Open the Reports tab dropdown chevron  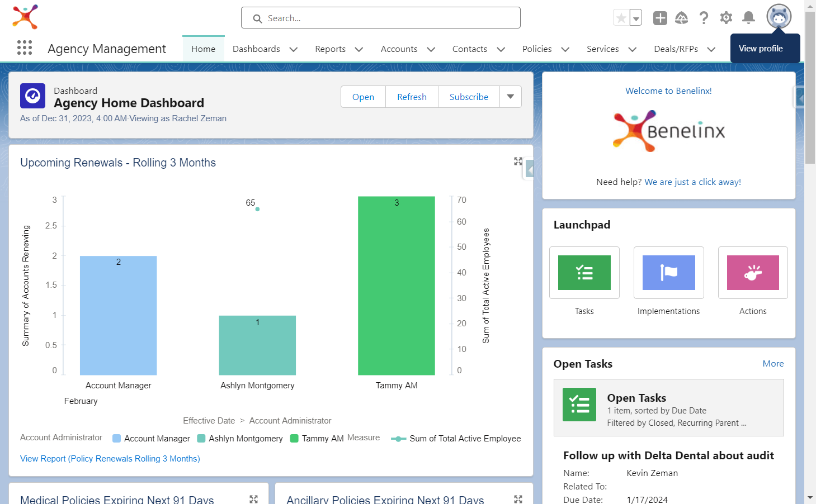pos(359,49)
